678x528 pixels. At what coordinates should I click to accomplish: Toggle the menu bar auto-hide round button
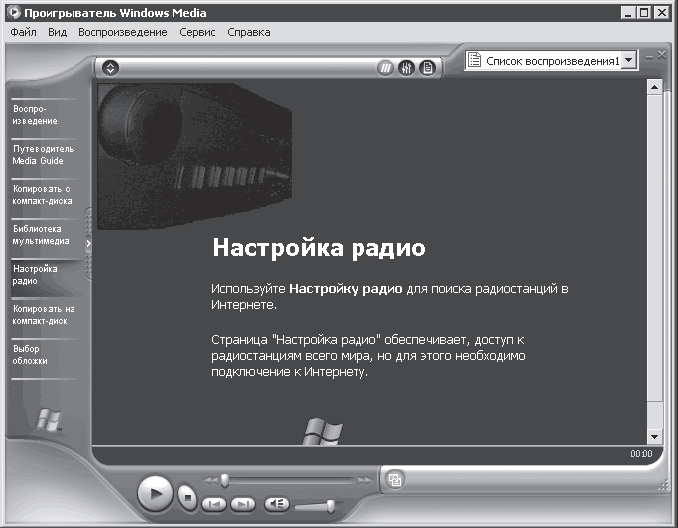(x=110, y=68)
